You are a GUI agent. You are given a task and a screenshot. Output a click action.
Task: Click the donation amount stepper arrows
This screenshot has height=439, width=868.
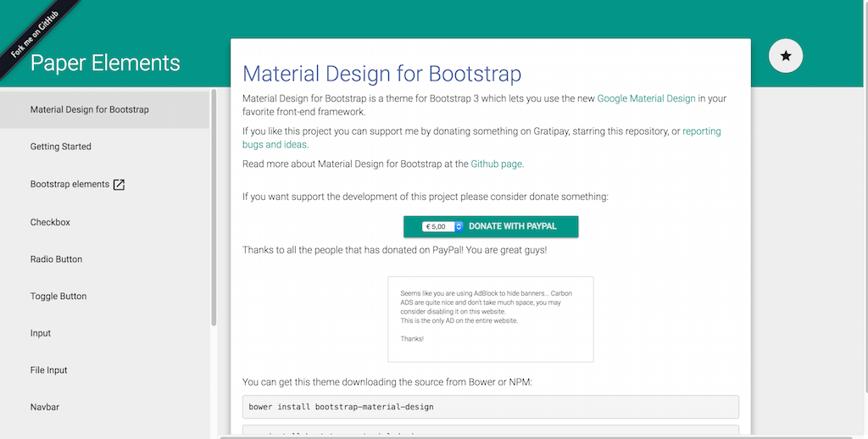point(459,226)
